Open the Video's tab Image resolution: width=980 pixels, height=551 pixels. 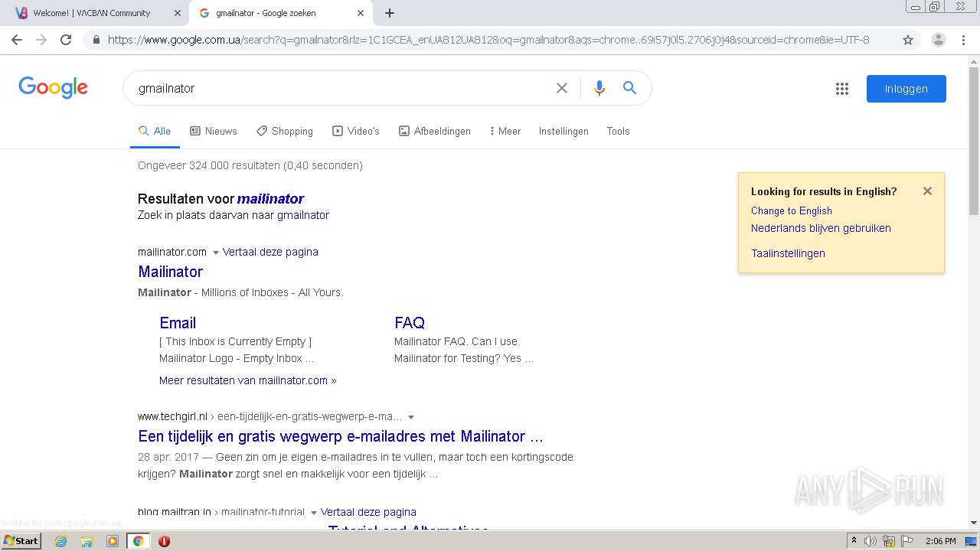(x=356, y=131)
